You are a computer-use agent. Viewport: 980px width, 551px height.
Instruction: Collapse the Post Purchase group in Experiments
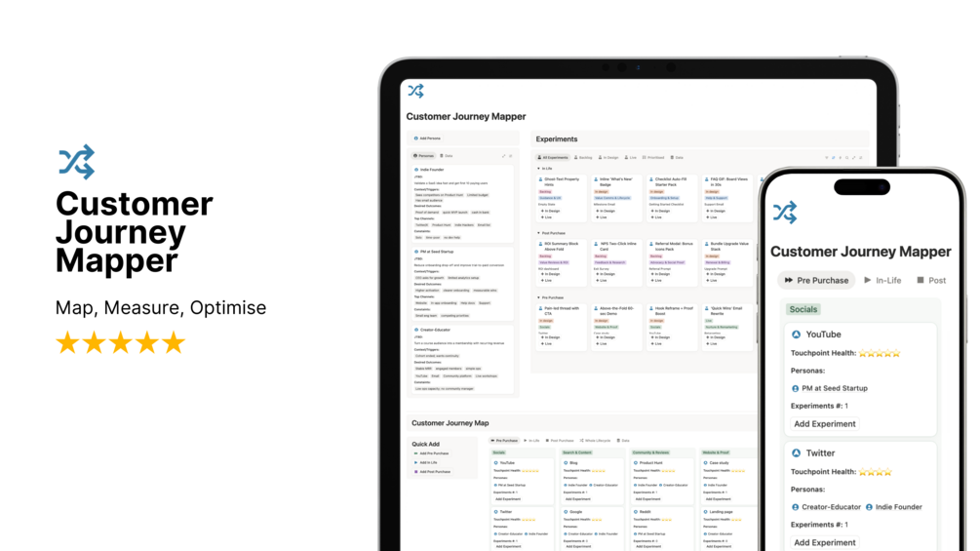pos(538,233)
